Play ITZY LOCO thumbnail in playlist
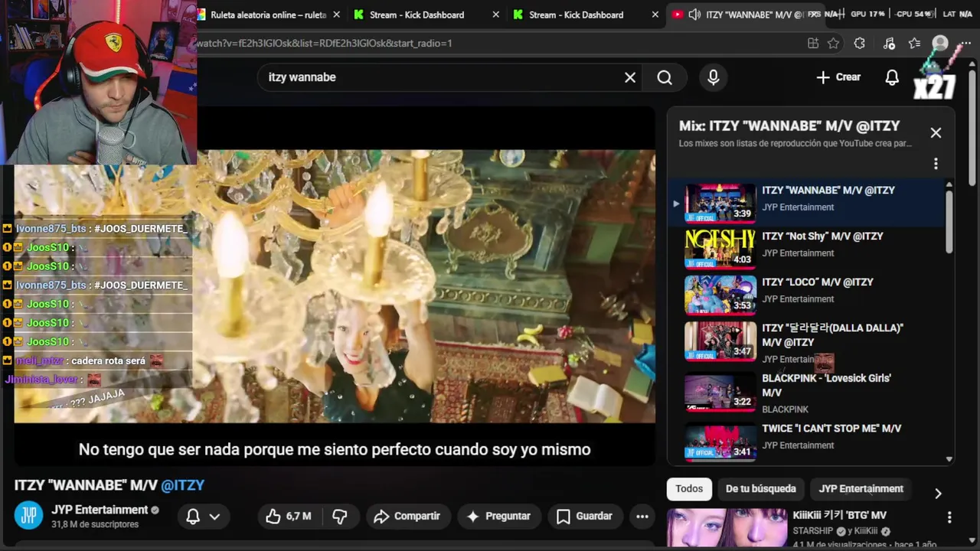This screenshot has height=551, width=980. click(720, 294)
